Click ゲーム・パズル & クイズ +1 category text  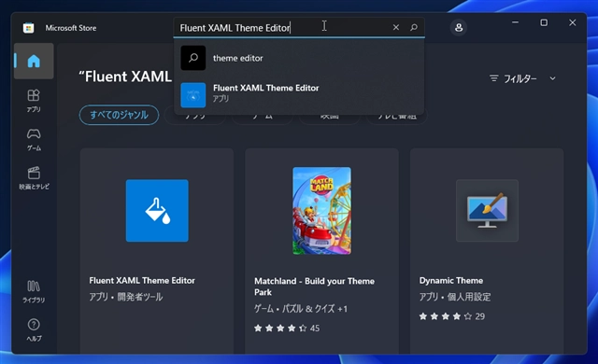301,309
